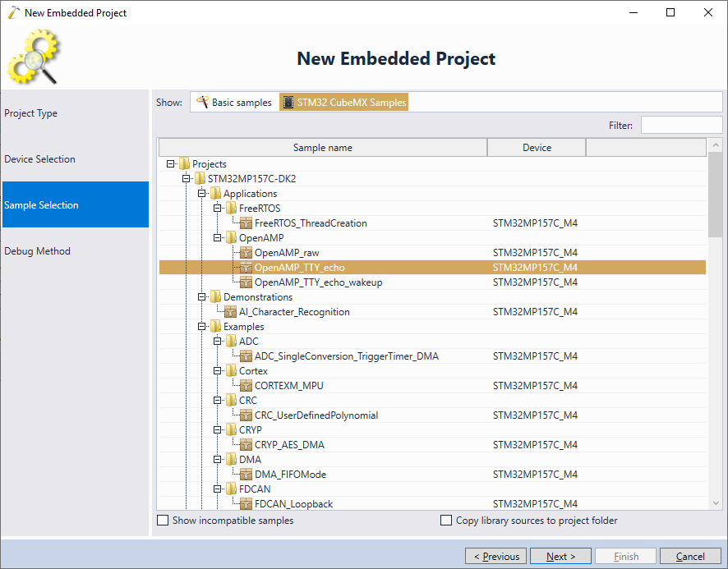Proceed with the Next button

560,556
